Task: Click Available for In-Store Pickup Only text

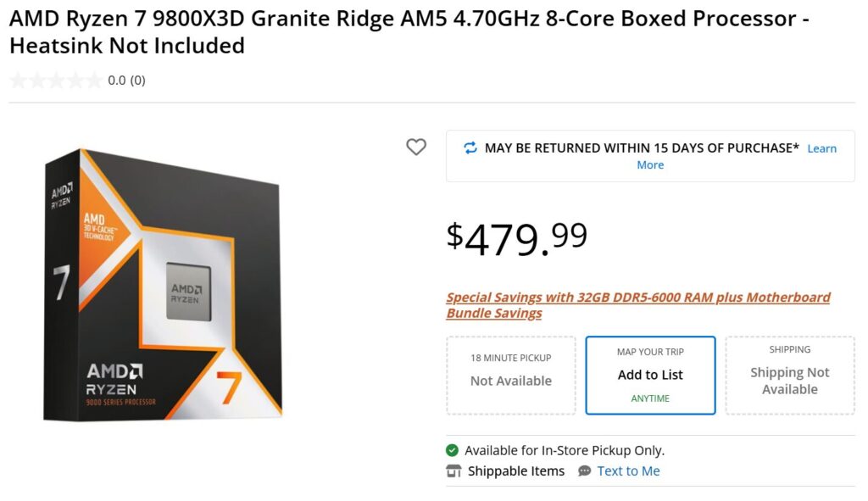Action: (x=565, y=451)
